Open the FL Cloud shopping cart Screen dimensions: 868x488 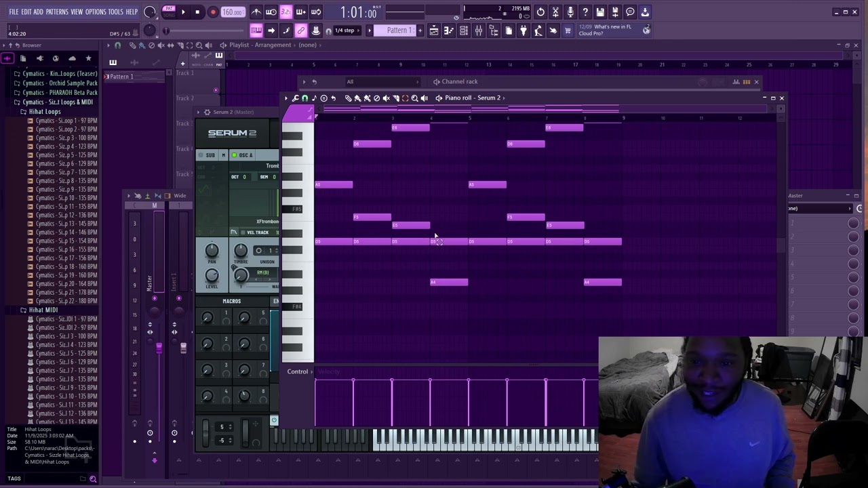coord(568,30)
